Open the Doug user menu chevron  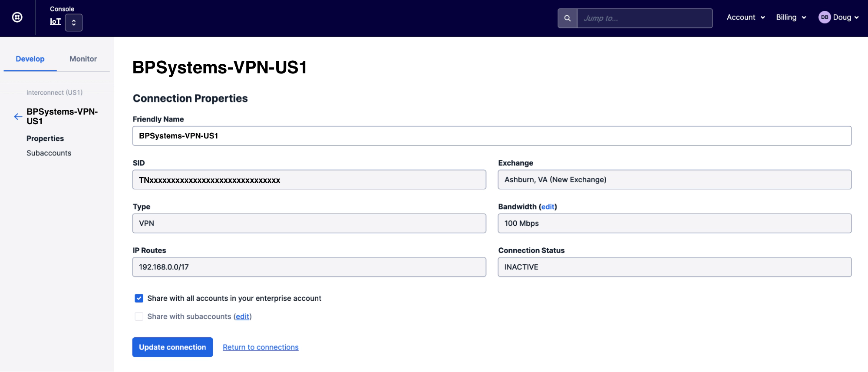856,18
